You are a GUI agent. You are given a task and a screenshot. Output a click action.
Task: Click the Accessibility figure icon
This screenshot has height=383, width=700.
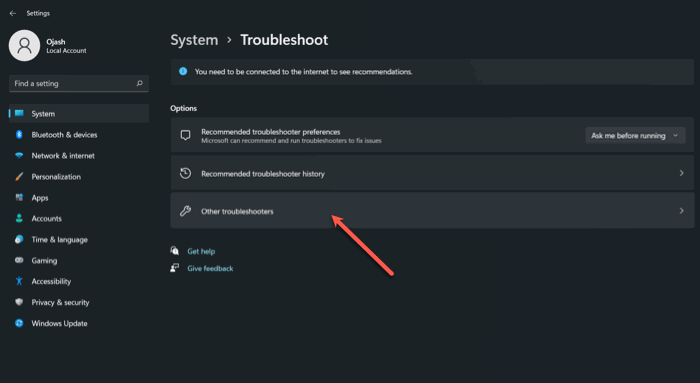click(x=19, y=281)
